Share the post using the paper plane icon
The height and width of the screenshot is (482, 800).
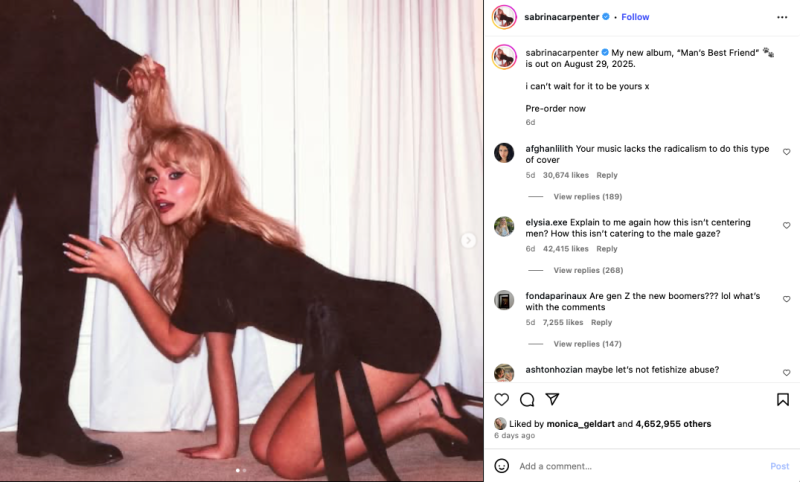coord(553,399)
